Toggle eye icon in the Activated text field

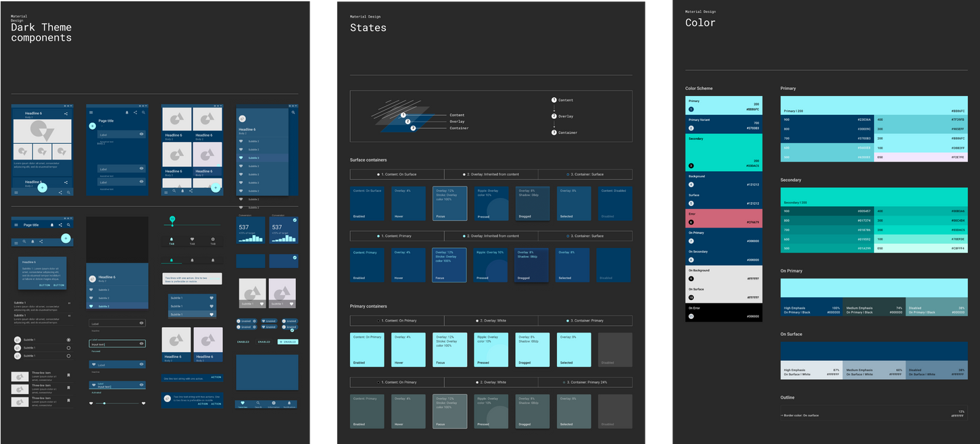coord(141,385)
